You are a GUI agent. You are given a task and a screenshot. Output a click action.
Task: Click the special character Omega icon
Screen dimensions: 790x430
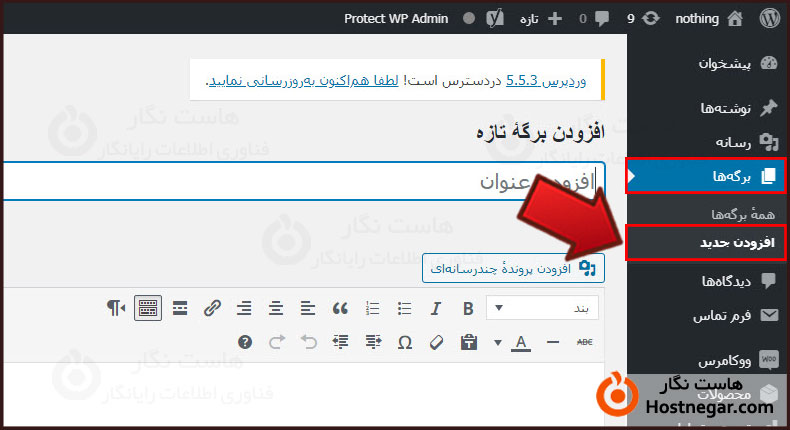pyautogui.click(x=404, y=342)
